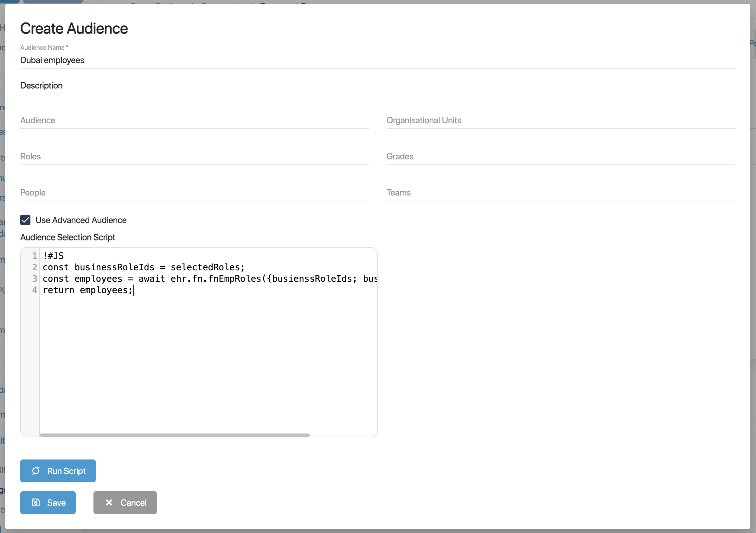Click the script editor horizontal scrollbar
This screenshot has width=756, height=533.
[x=175, y=435]
